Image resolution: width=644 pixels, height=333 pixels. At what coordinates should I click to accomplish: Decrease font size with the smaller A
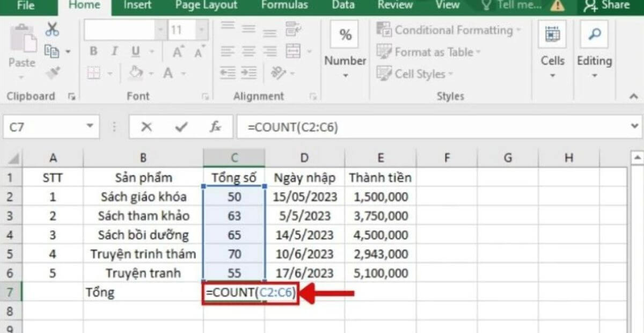(x=199, y=52)
